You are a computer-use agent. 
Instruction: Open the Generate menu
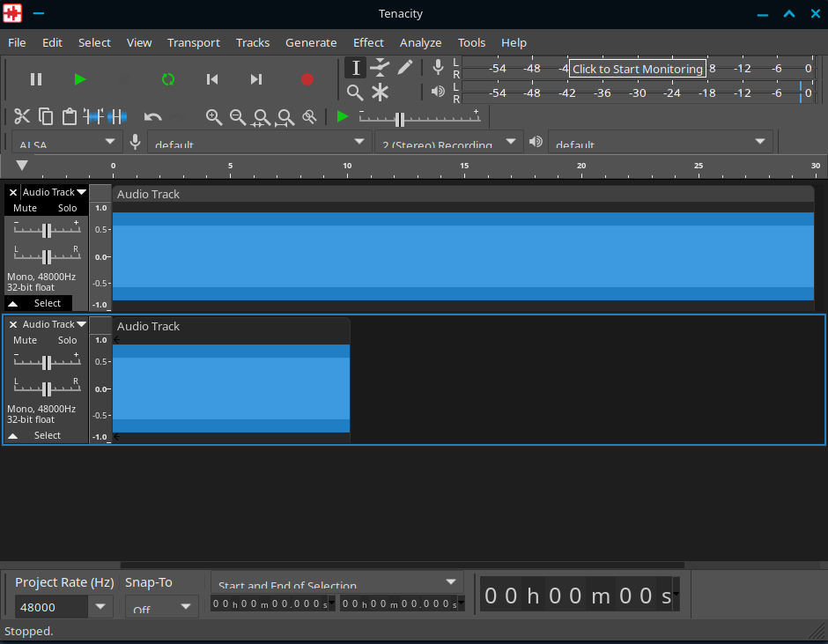[x=311, y=42]
